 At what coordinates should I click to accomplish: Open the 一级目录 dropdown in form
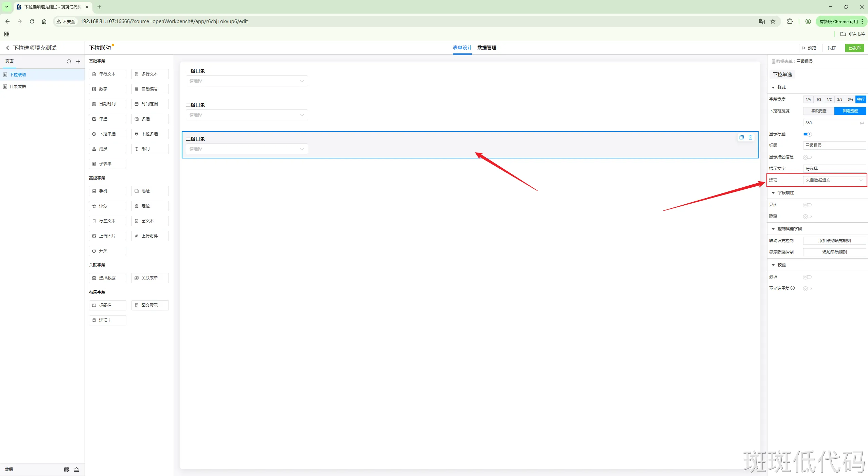pos(247,81)
